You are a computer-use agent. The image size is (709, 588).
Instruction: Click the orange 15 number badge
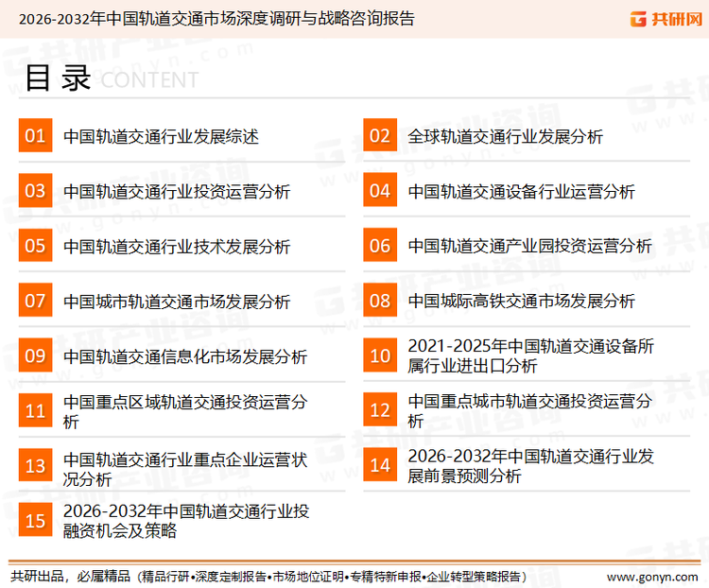click(x=35, y=520)
